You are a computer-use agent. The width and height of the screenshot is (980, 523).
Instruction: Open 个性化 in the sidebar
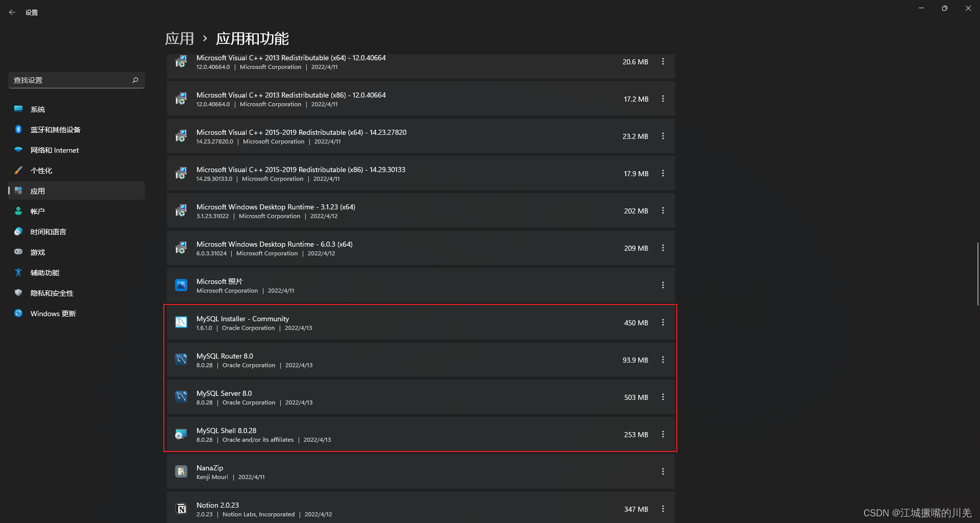[77, 171]
